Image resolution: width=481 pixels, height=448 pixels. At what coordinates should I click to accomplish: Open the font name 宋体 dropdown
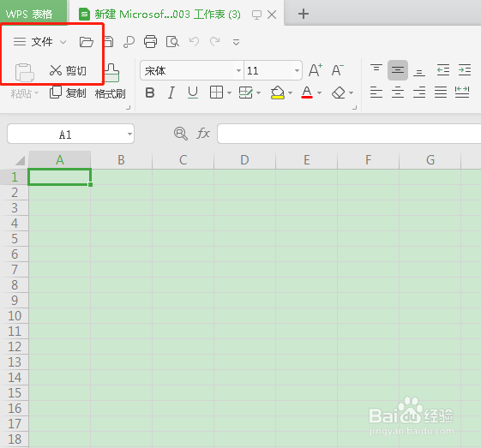coord(238,71)
